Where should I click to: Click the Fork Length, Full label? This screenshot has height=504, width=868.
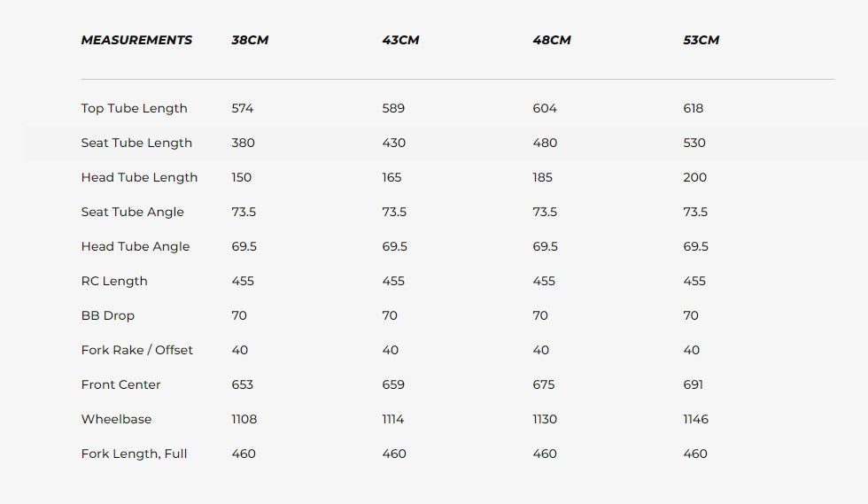tap(134, 454)
